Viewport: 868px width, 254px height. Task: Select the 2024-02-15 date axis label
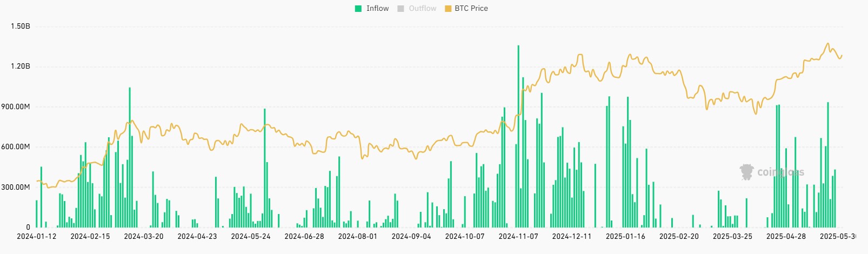tap(90, 237)
